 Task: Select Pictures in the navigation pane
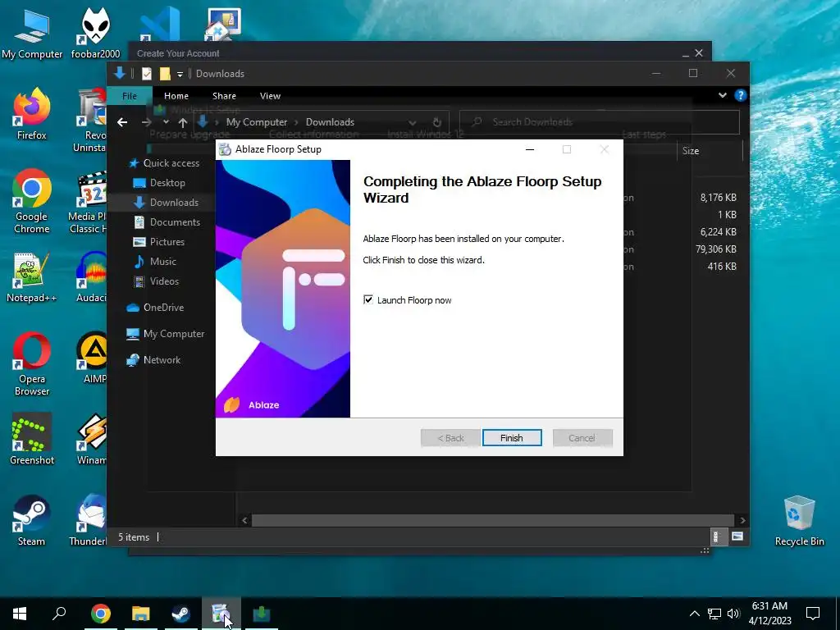[x=158, y=242]
